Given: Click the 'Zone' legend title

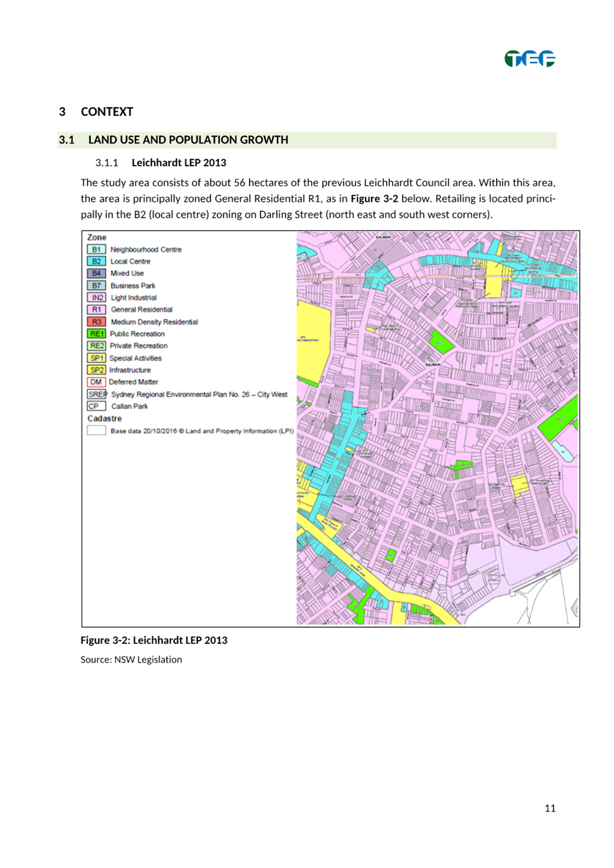Looking at the screenshot, I should pos(96,237).
